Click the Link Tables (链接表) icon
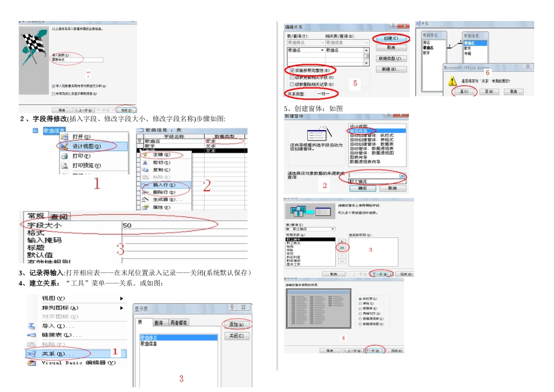Screen dimensions: 554x392 (31, 335)
